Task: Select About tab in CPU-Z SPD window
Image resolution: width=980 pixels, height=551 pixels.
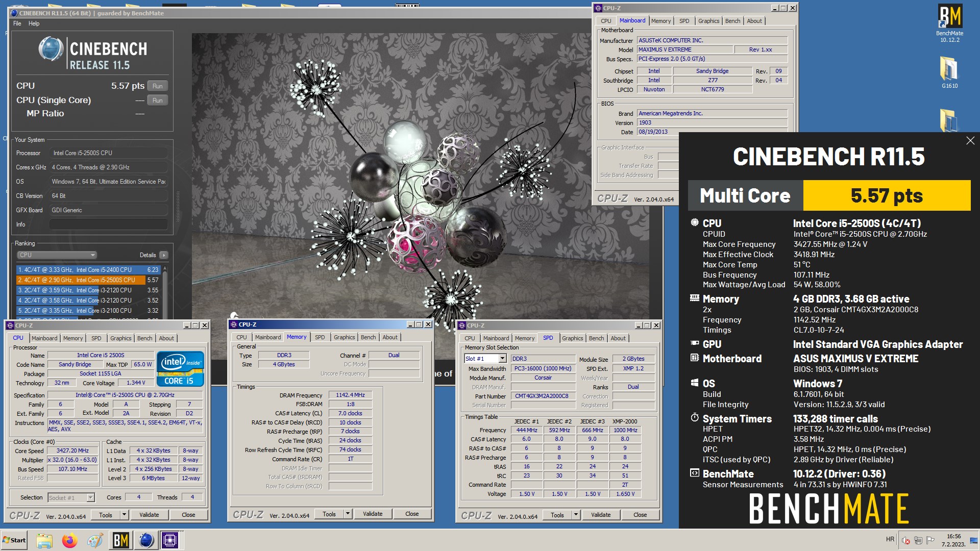Action: click(x=618, y=338)
